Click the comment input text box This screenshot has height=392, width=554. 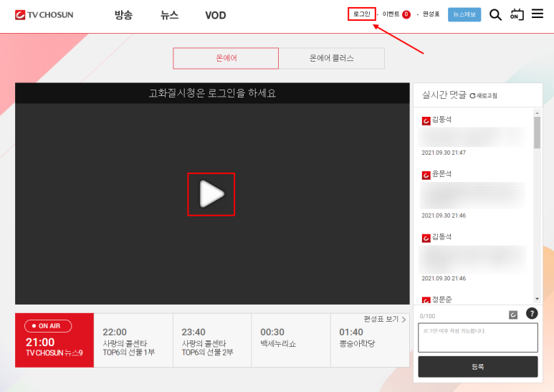(478, 338)
